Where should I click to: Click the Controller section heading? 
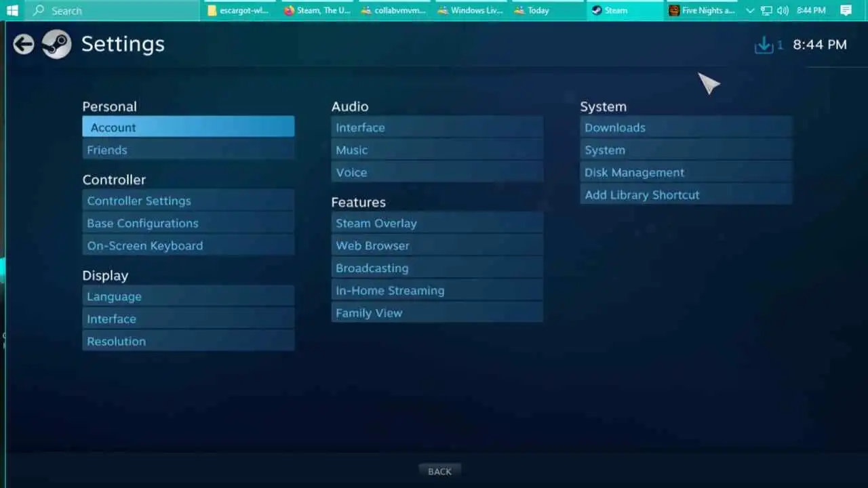[114, 180]
